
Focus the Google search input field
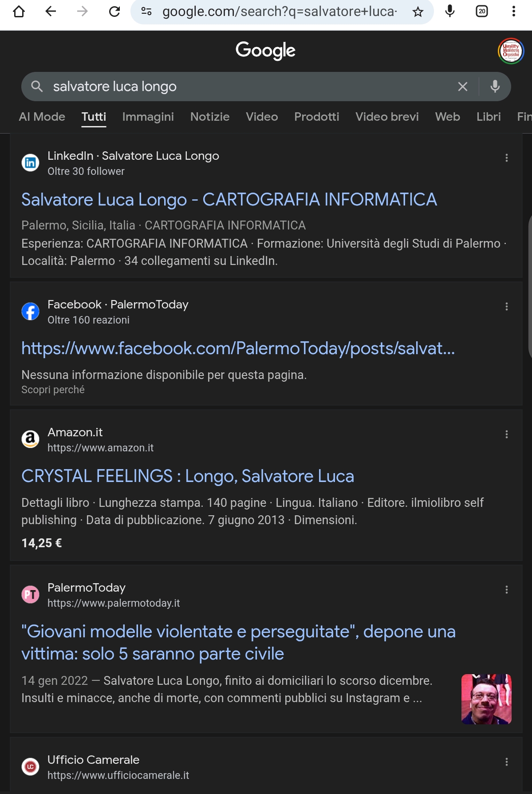(x=248, y=87)
